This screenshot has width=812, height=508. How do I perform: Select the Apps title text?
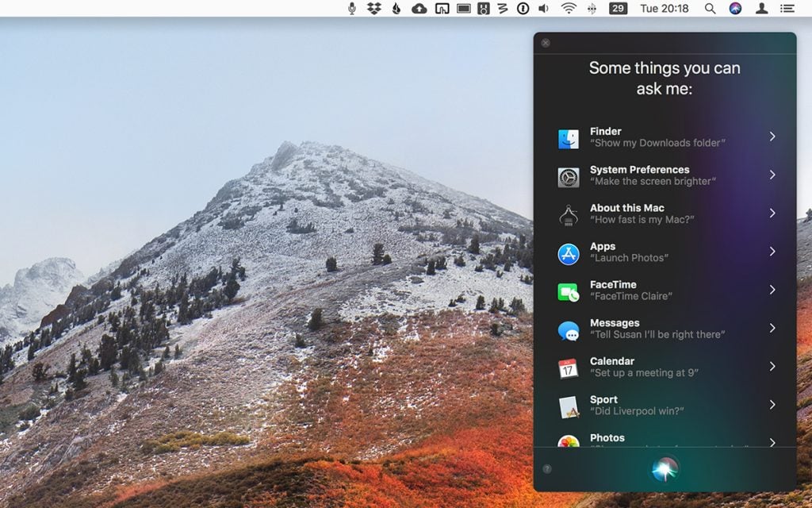click(603, 246)
